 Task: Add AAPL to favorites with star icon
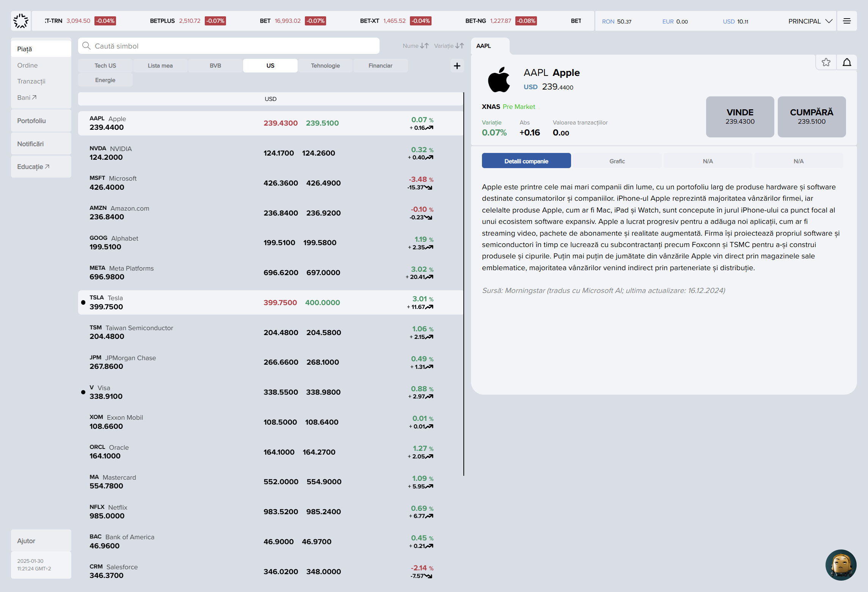pyautogui.click(x=826, y=62)
